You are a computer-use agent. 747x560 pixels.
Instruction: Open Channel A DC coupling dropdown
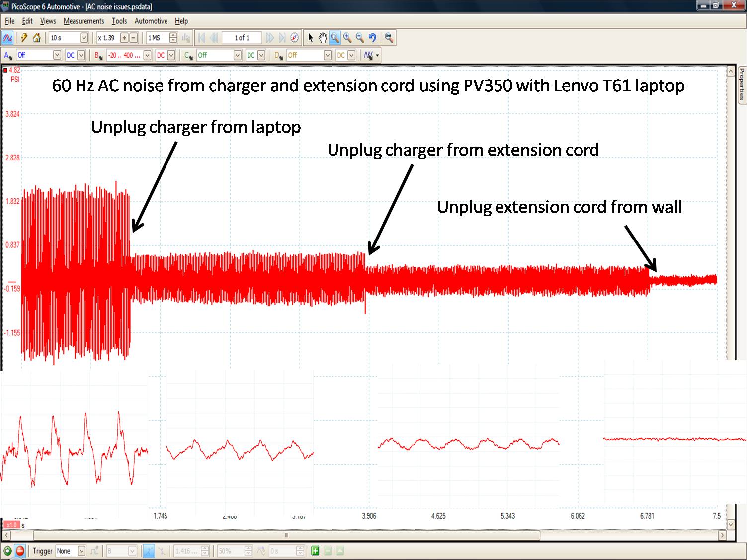(81, 55)
